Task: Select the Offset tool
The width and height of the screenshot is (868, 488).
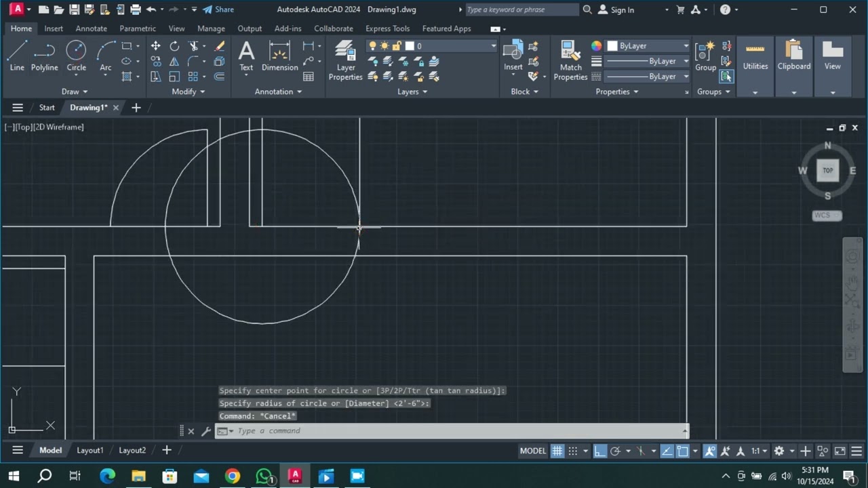Action: [x=219, y=77]
